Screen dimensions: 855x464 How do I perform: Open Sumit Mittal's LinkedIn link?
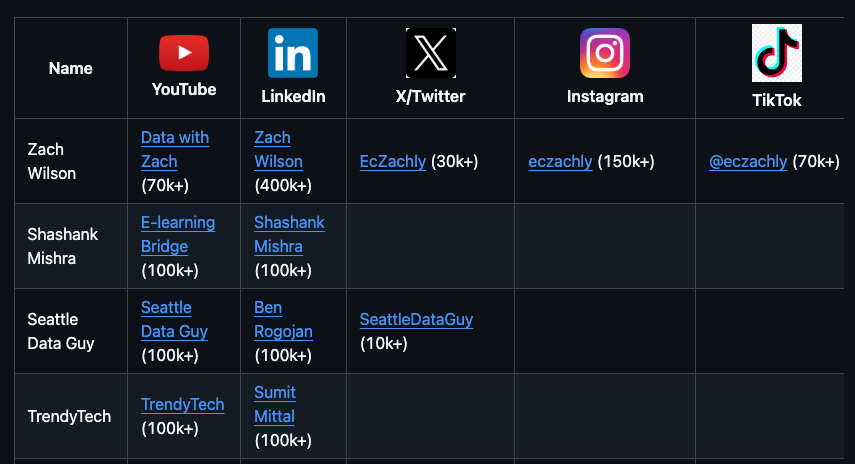274,404
